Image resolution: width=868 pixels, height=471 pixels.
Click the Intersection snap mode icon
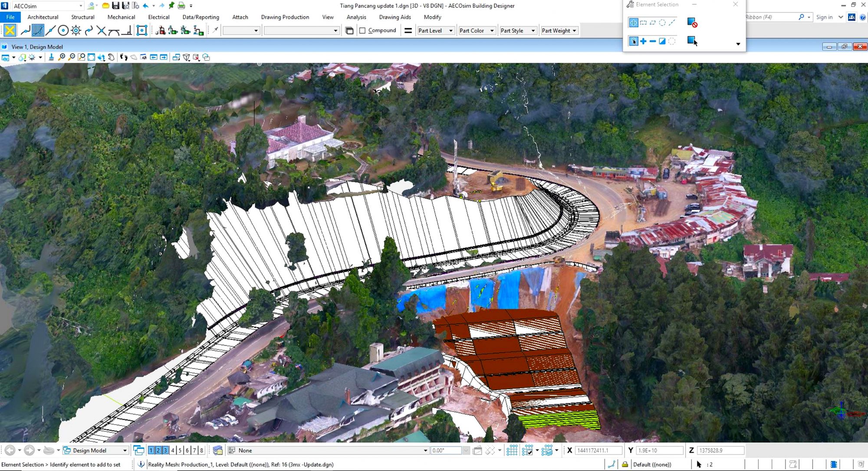pos(101,30)
